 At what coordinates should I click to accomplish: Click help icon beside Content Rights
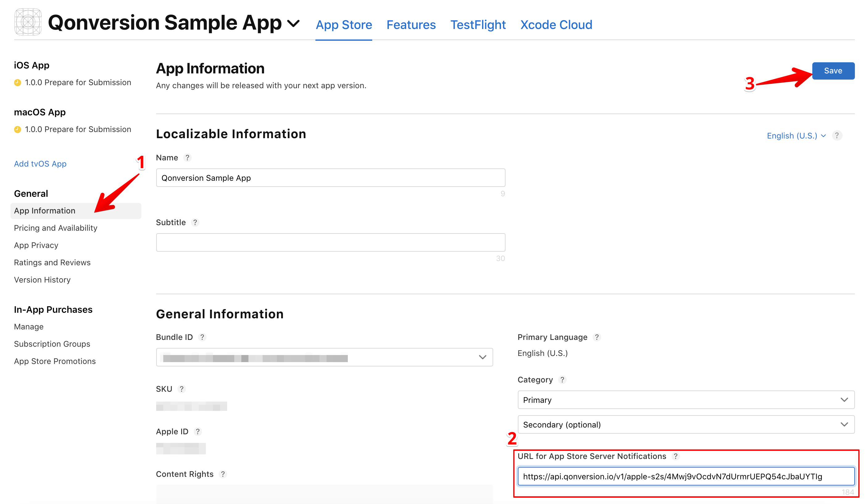pos(223,474)
